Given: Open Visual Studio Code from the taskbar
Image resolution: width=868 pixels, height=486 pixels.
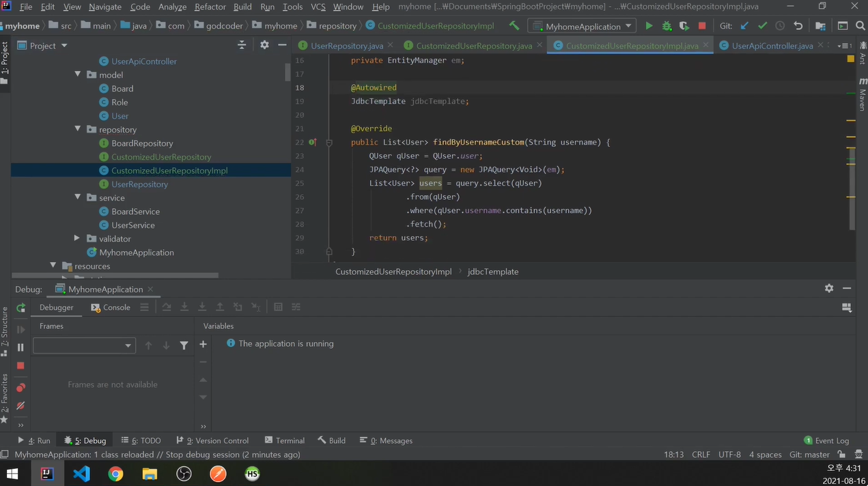Looking at the screenshot, I should 81,473.
